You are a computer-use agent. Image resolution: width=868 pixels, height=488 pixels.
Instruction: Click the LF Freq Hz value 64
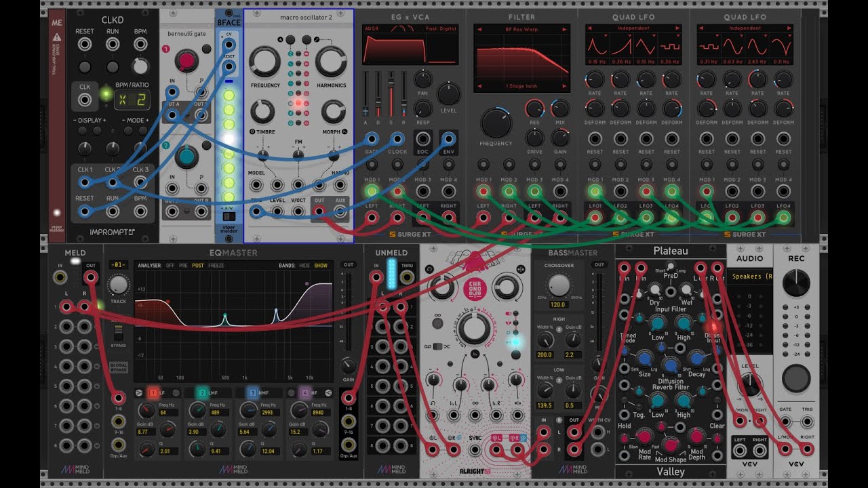(169, 413)
